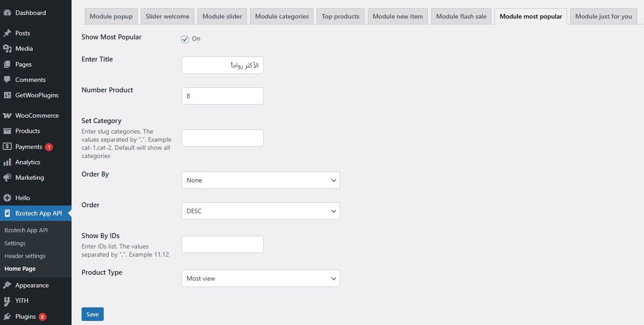Click the YITH logo icon
Image resolution: width=644 pixels, height=325 pixels.
[7, 301]
